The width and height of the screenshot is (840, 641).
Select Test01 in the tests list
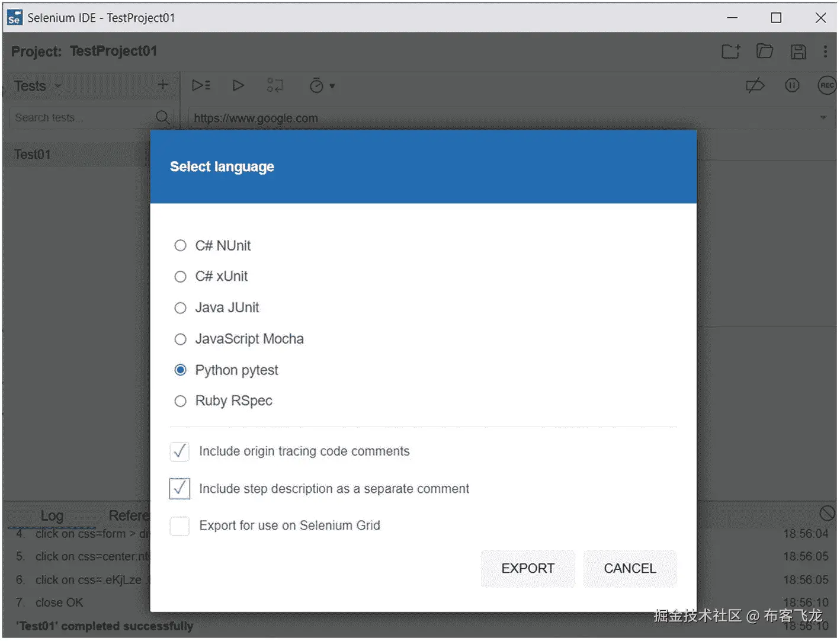77,155
